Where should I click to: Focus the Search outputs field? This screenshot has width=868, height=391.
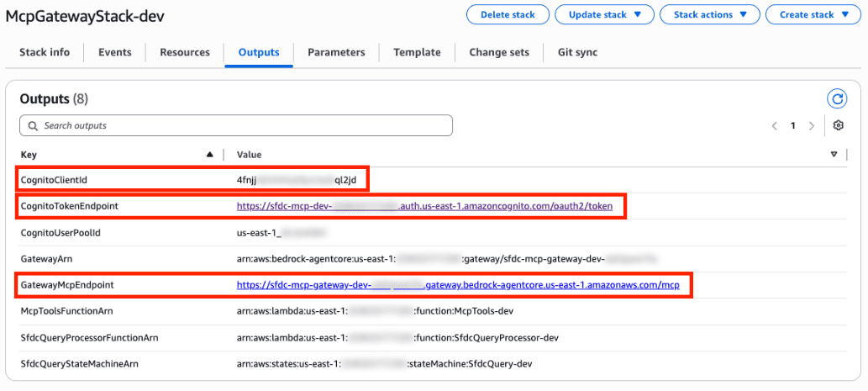point(236,126)
